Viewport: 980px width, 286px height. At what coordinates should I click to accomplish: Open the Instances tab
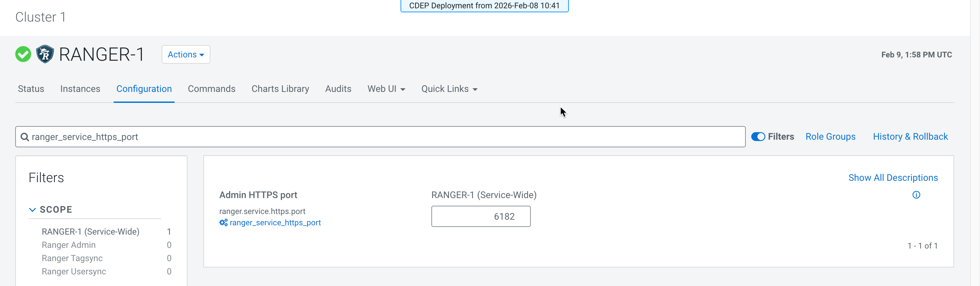(x=80, y=89)
